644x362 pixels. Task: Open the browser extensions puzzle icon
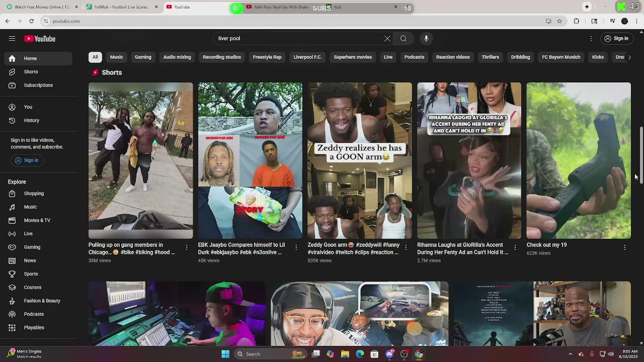click(x=577, y=21)
